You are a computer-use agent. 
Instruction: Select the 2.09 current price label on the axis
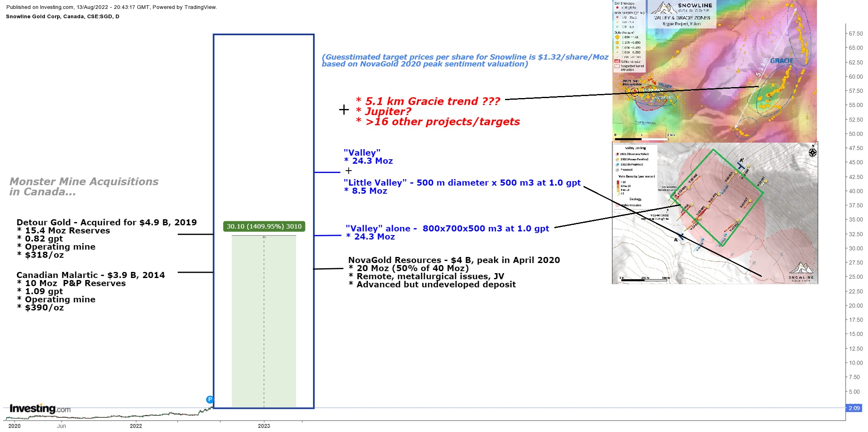click(x=854, y=408)
